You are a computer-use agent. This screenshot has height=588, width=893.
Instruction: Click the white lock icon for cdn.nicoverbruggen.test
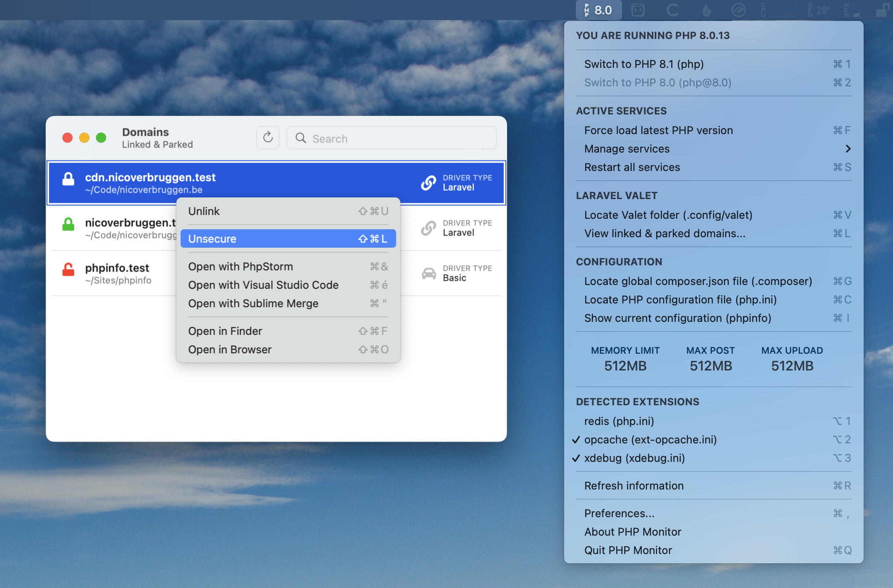pyautogui.click(x=68, y=179)
